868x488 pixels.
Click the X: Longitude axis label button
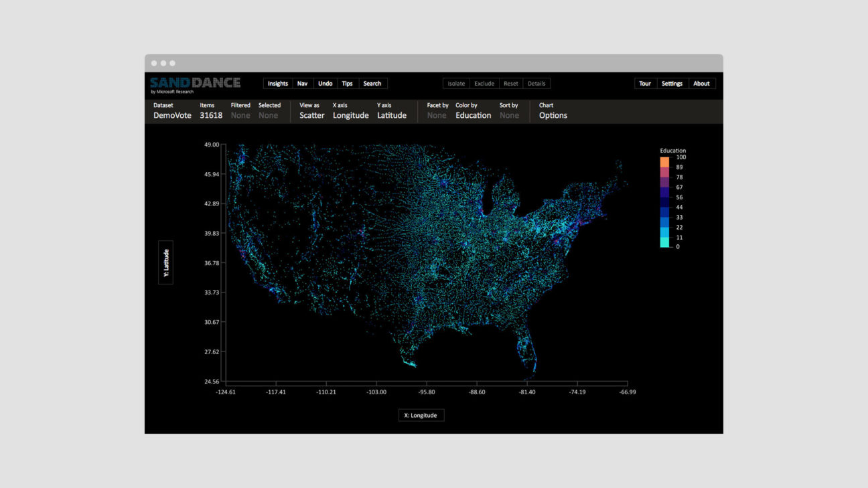421,415
